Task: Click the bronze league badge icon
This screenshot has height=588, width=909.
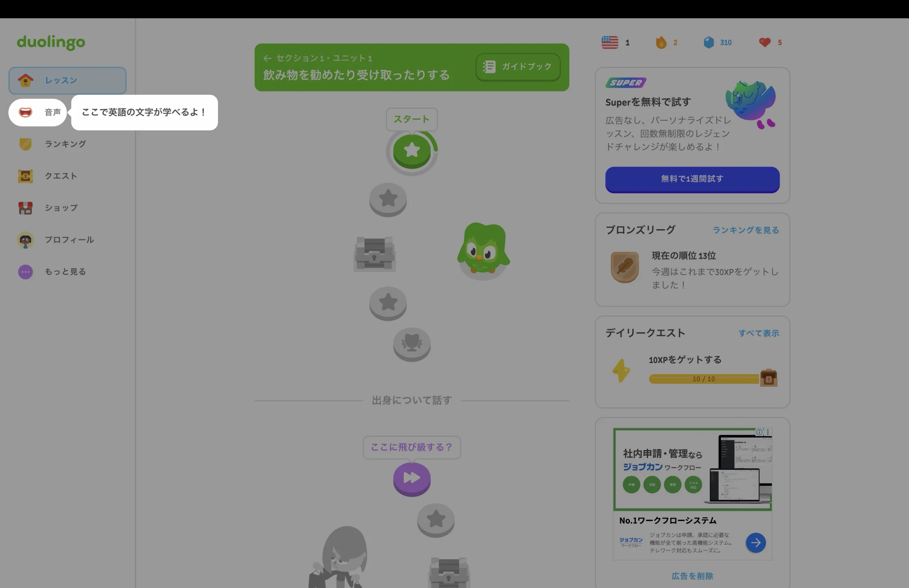Action: tap(624, 267)
